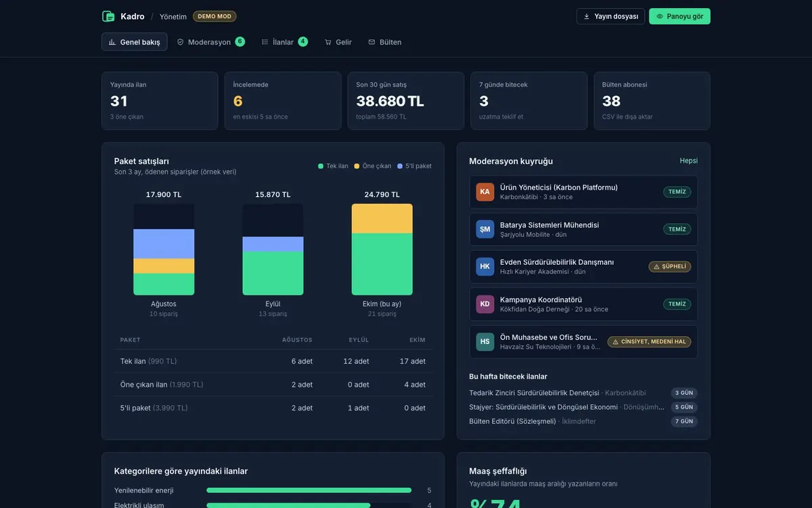Click the "24.790 TL" total above Ekim bar
Screen dimensions: 812x508
pos(382,194)
